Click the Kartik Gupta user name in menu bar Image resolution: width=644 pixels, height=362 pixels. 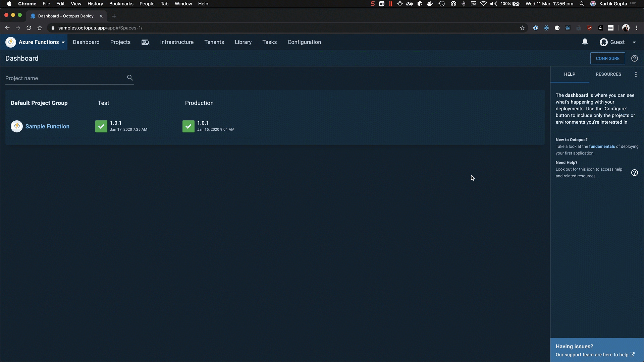coord(613,4)
